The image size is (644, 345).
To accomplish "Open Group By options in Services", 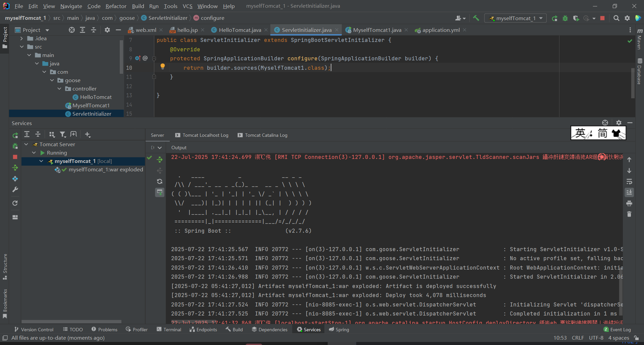I will [52, 134].
